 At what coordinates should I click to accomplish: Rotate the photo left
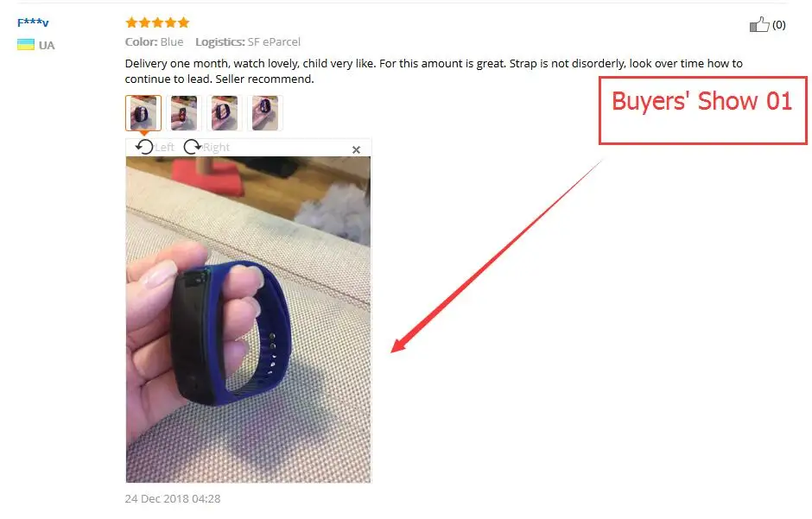click(x=144, y=147)
